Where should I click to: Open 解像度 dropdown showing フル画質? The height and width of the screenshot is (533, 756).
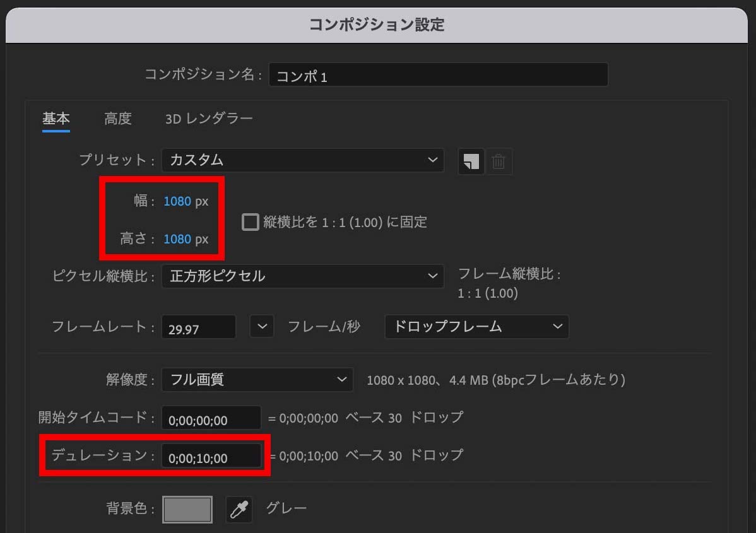(257, 380)
